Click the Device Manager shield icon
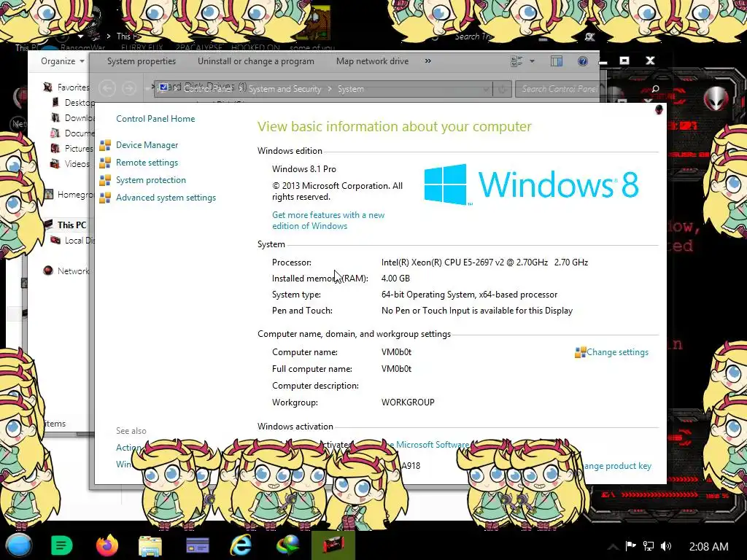747x560 pixels. coord(105,145)
